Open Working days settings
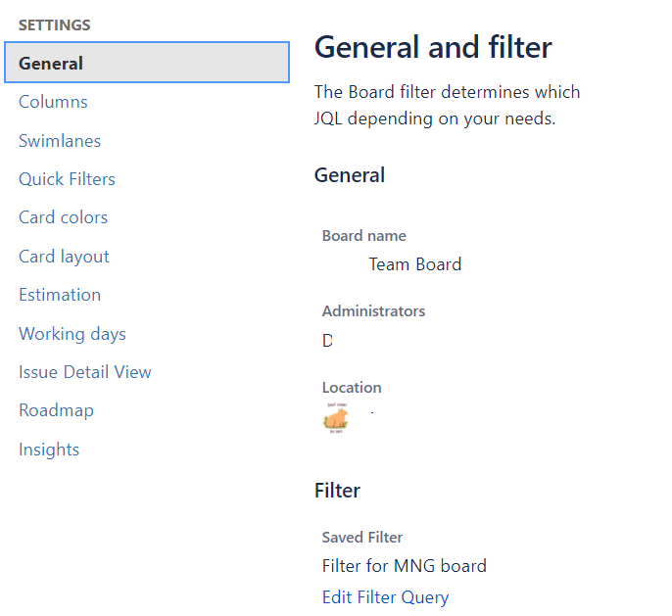 [x=72, y=334]
